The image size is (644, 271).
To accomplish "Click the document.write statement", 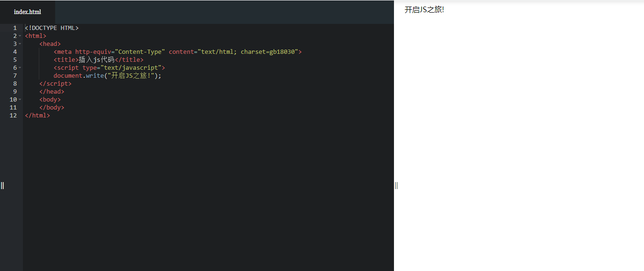I will point(107,76).
